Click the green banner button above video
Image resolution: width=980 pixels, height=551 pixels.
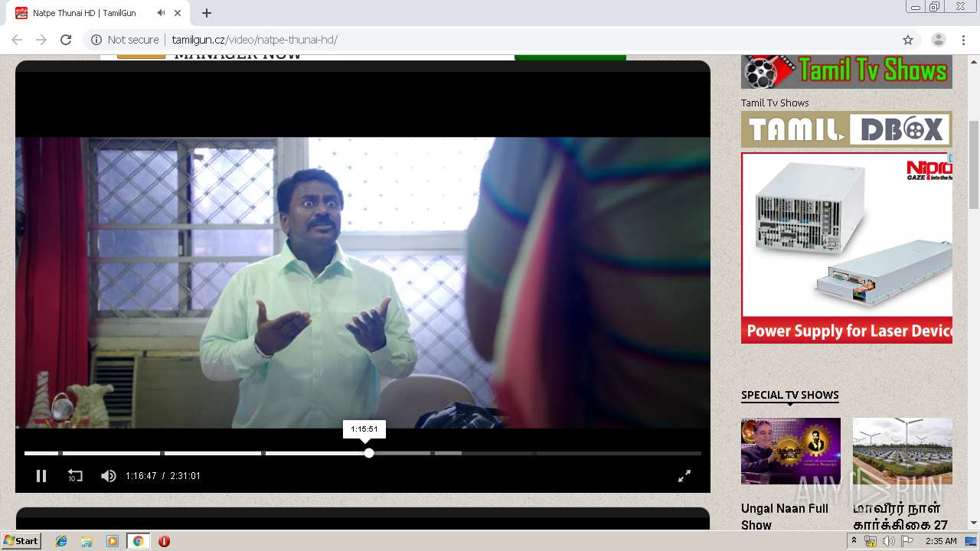pyautogui.click(x=570, y=57)
